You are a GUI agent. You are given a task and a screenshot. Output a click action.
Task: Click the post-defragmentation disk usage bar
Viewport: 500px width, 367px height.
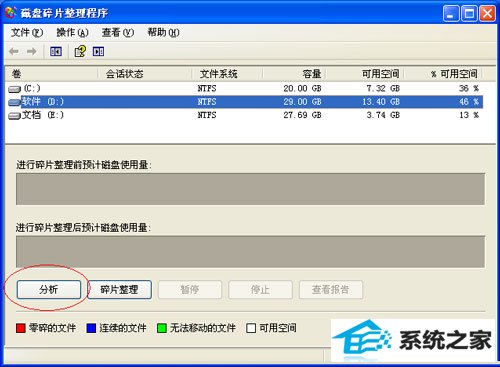tap(250, 252)
